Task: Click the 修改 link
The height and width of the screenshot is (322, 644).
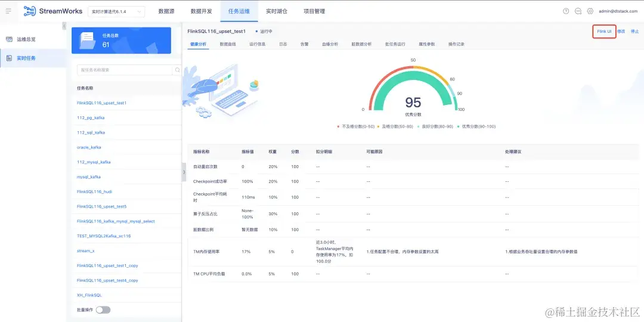Action: click(621, 31)
